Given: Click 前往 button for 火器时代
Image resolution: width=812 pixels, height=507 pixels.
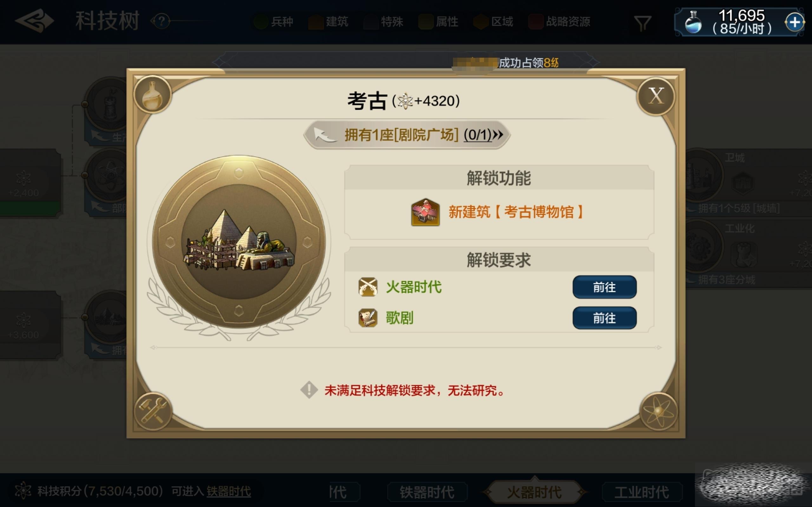Looking at the screenshot, I should (x=604, y=287).
